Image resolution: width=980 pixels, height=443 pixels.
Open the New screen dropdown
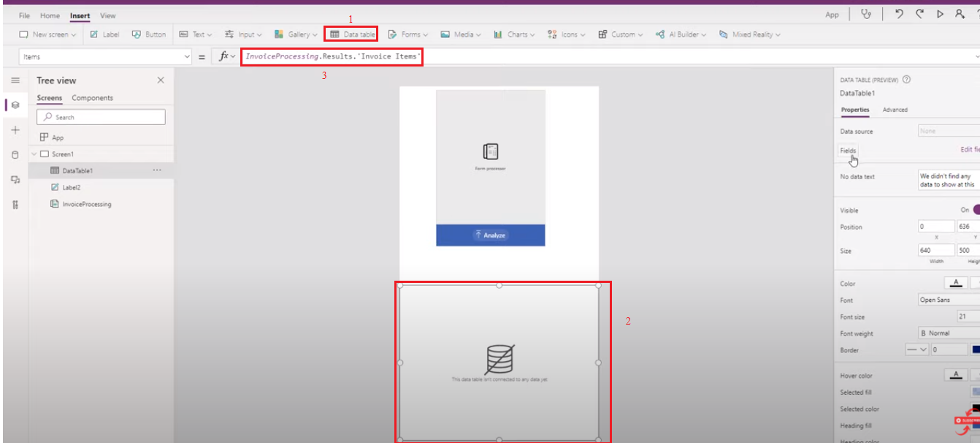tap(47, 34)
